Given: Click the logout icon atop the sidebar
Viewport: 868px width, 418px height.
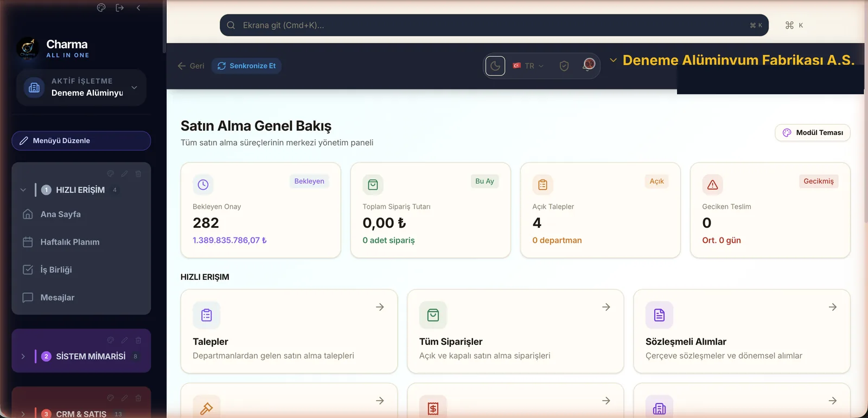Looking at the screenshot, I should [x=120, y=8].
